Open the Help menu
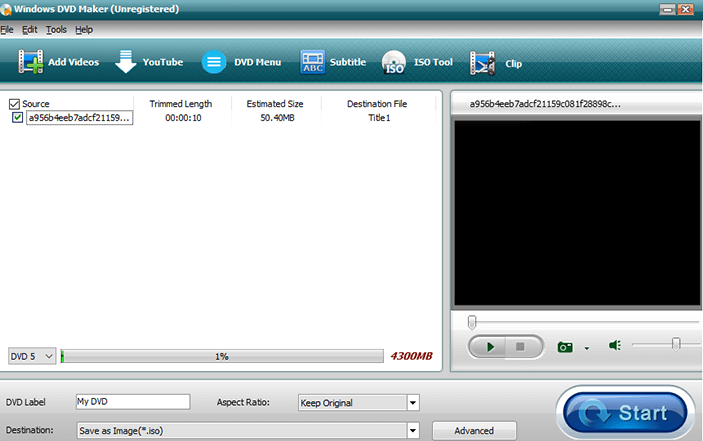The height and width of the screenshot is (441, 703). [83, 30]
